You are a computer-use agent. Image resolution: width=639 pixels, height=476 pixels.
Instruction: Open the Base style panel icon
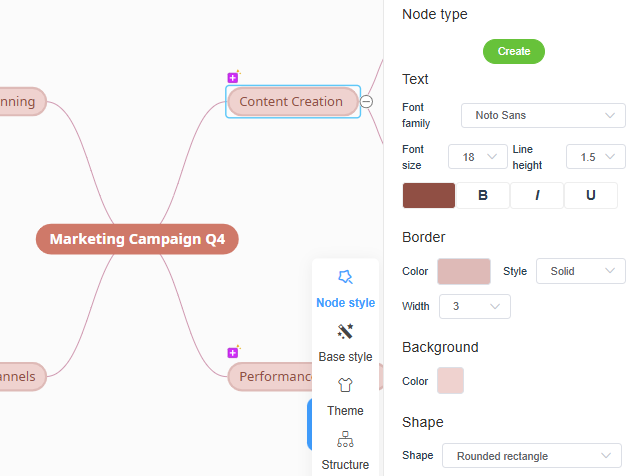pos(345,331)
